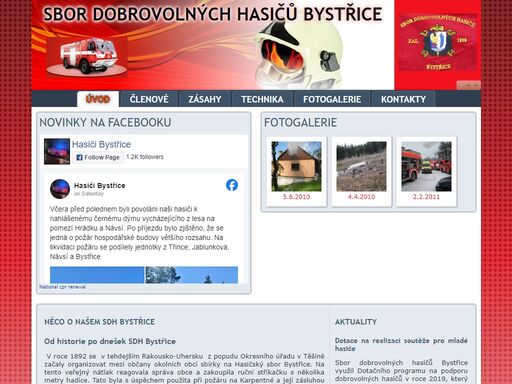This screenshot has height=384, width=512.
Task: Open 'Dotace na realizaci soutěže pro mladé hasiče'
Action: pos(401,344)
